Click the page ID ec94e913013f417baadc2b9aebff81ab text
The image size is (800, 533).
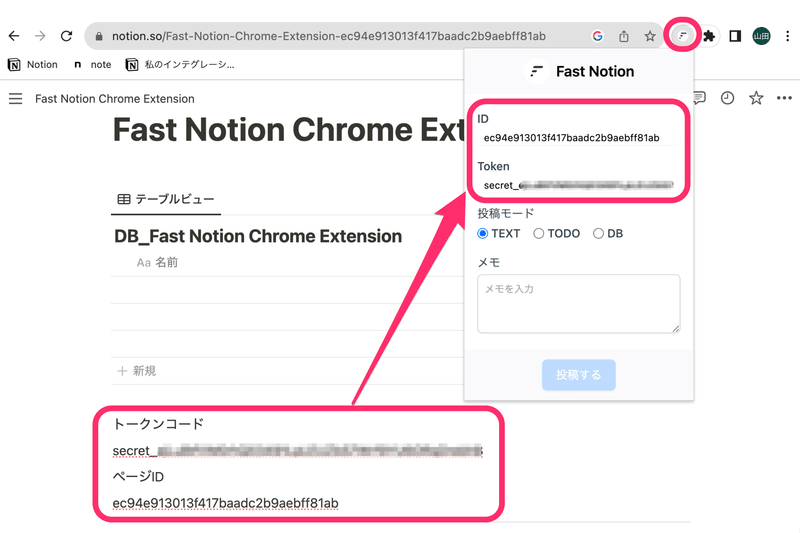[x=226, y=503]
